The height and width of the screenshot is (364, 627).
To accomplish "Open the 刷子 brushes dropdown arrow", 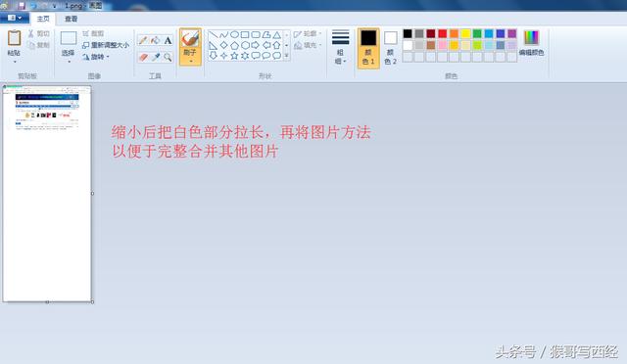I will coord(190,61).
